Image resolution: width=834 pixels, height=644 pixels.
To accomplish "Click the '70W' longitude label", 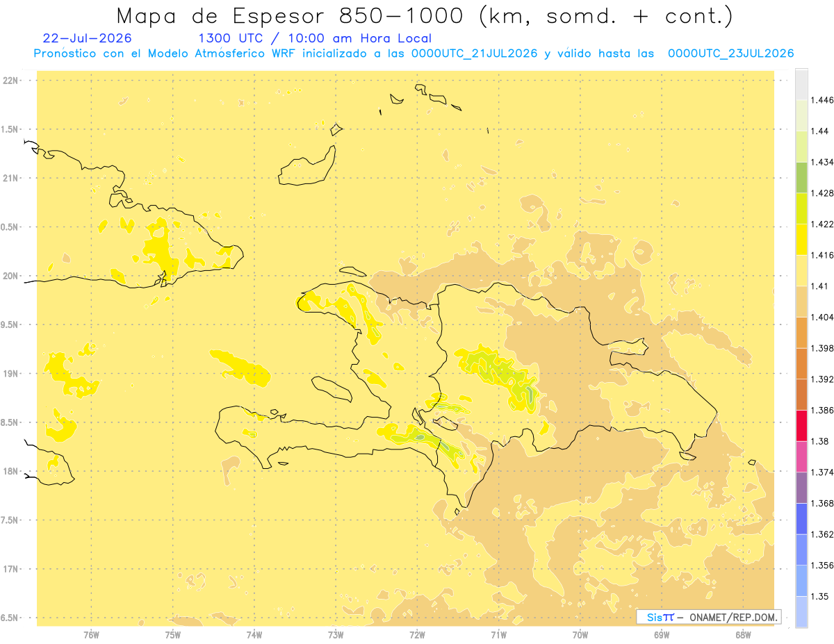I will tap(580, 635).
